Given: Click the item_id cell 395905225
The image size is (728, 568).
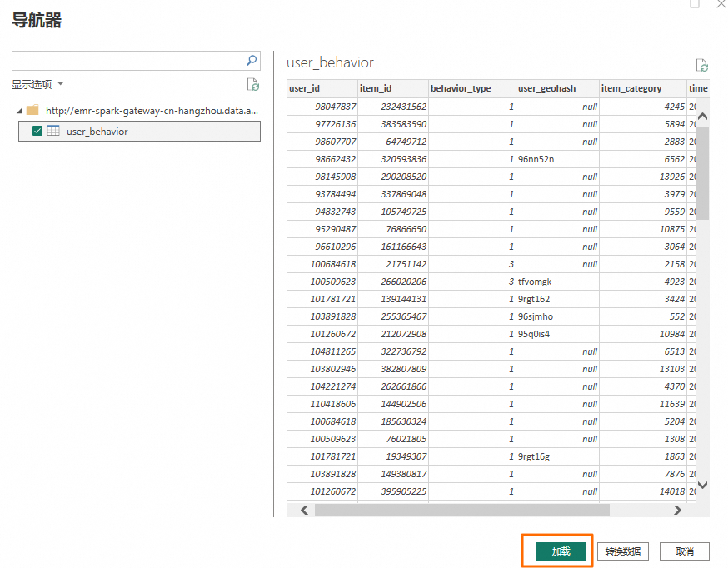Looking at the screenshot, I should [x=393, y=491].
